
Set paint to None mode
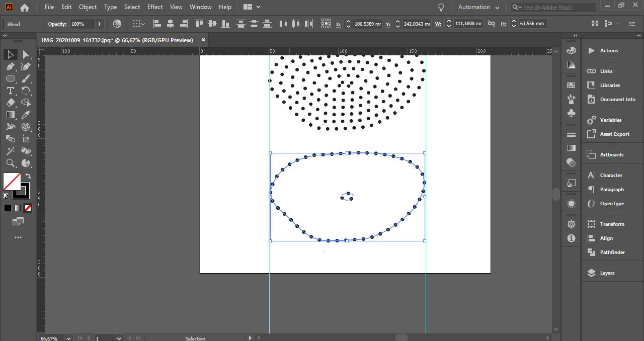(28, 208)
